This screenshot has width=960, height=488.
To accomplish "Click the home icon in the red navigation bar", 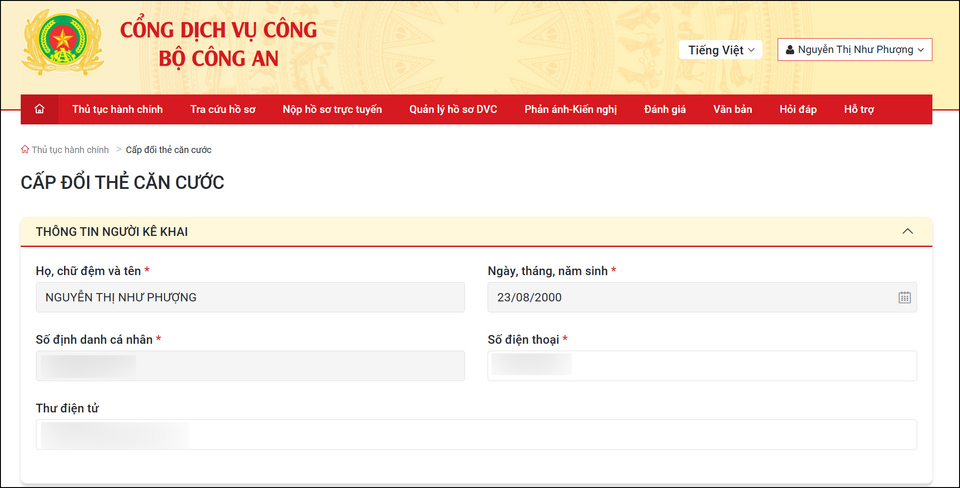I will 40,109.
